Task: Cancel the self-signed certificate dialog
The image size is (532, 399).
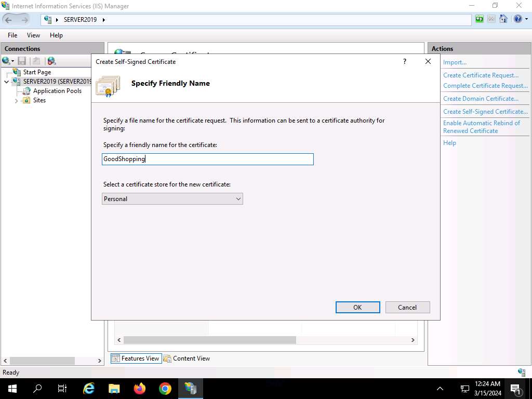Action: point(407,307)
